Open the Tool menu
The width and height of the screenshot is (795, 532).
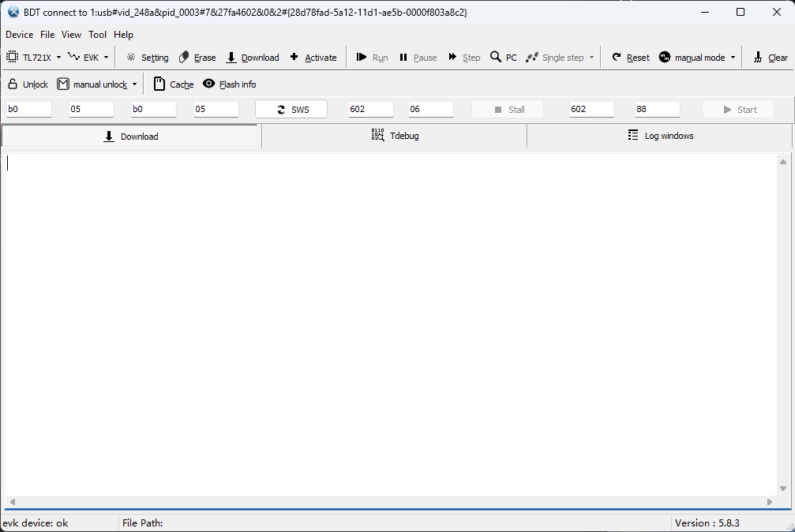tap(97, 35)
